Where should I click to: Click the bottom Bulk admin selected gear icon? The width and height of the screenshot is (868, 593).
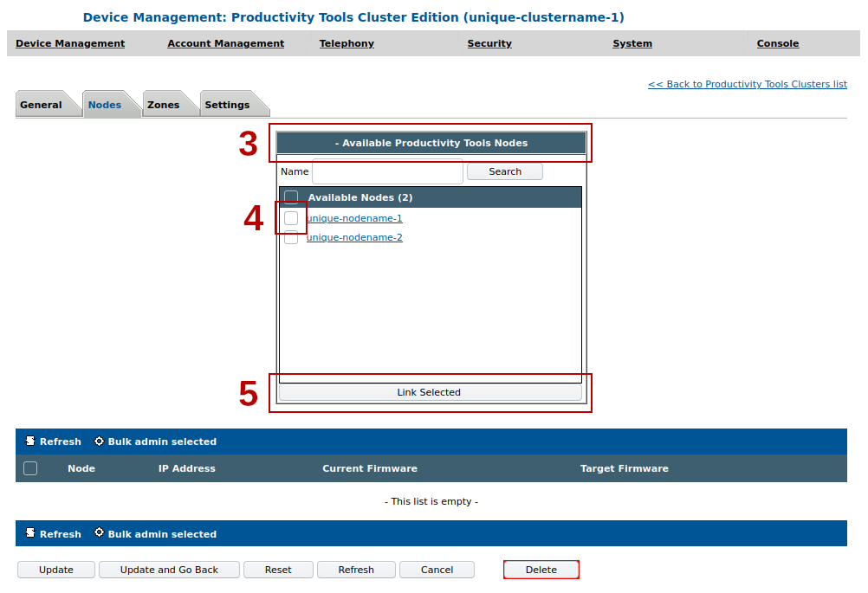pyautogui.click(x=99, y=532)
